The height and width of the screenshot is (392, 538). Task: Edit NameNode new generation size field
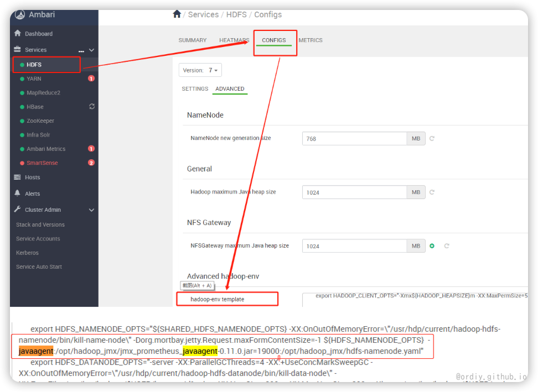tap(354, 139)
